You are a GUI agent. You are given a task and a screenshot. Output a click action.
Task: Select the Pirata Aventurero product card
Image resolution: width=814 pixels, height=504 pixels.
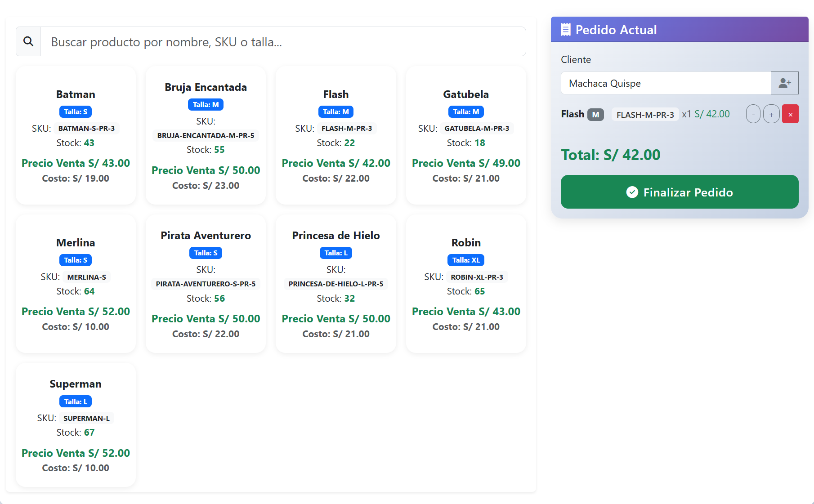pos(206,284)
